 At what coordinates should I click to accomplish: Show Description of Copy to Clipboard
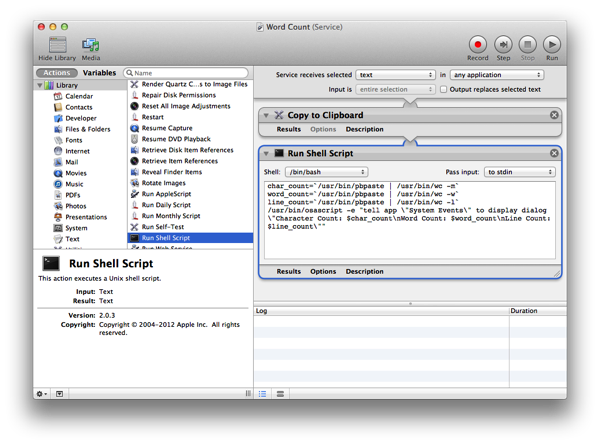coord(365,129)
